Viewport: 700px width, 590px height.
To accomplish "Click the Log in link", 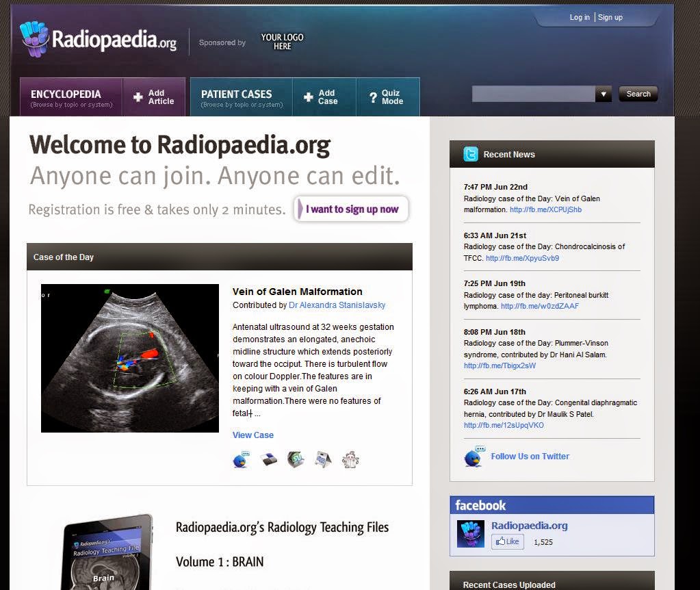I will [580, 17].
